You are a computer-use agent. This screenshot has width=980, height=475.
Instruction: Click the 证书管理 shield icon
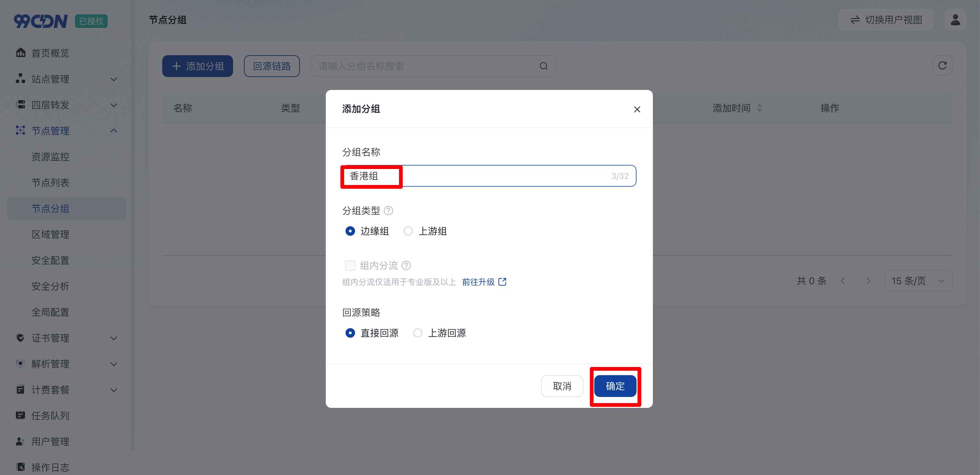pyautogui.click(x=20, y=337)
